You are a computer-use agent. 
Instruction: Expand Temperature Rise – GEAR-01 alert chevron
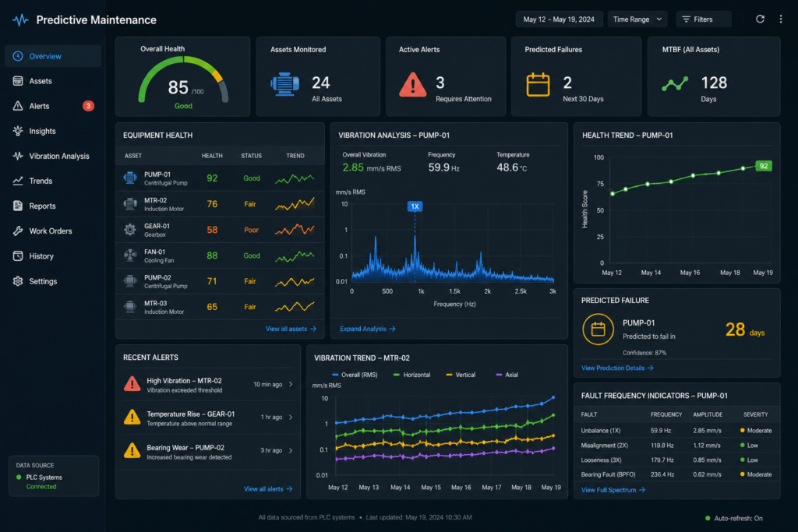click(x=291, y=417)
